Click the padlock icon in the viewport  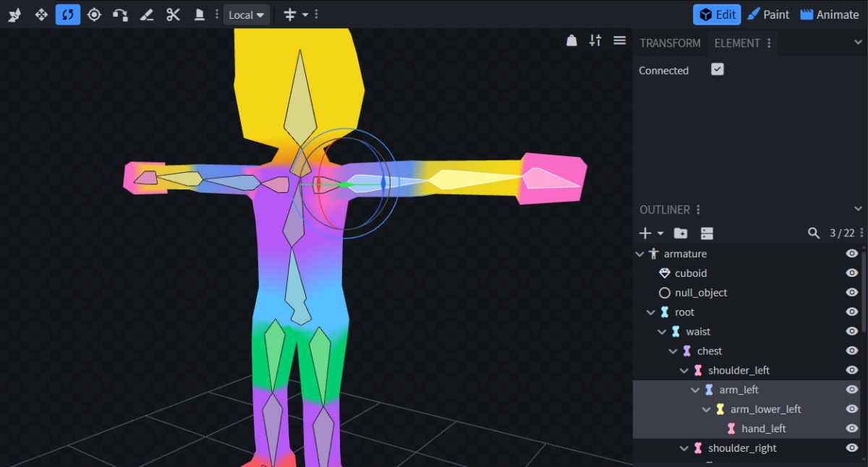pos(571,40)
